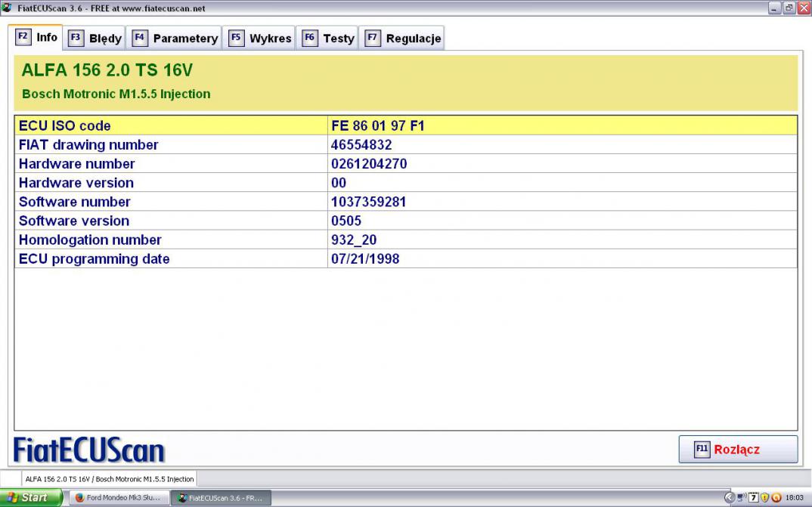Select the Hardware number label
Screen dimensions: 812x507
click(76, 164)
